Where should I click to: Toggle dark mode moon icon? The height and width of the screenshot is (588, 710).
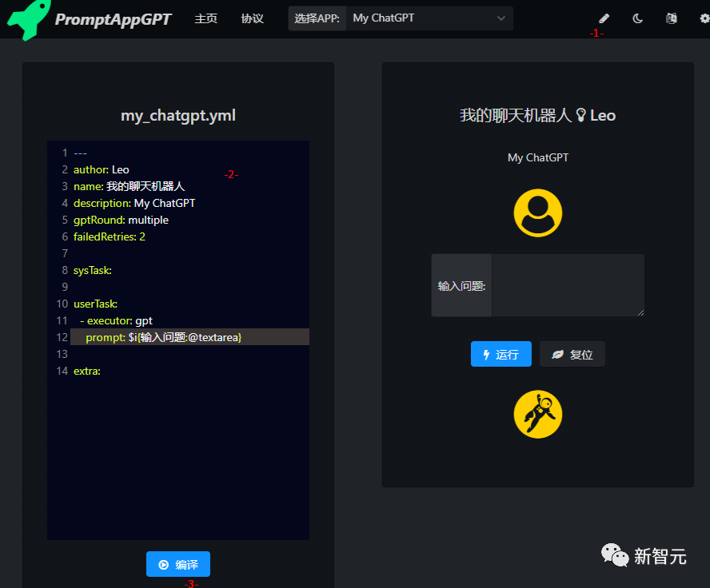click(x=637, y=18)
